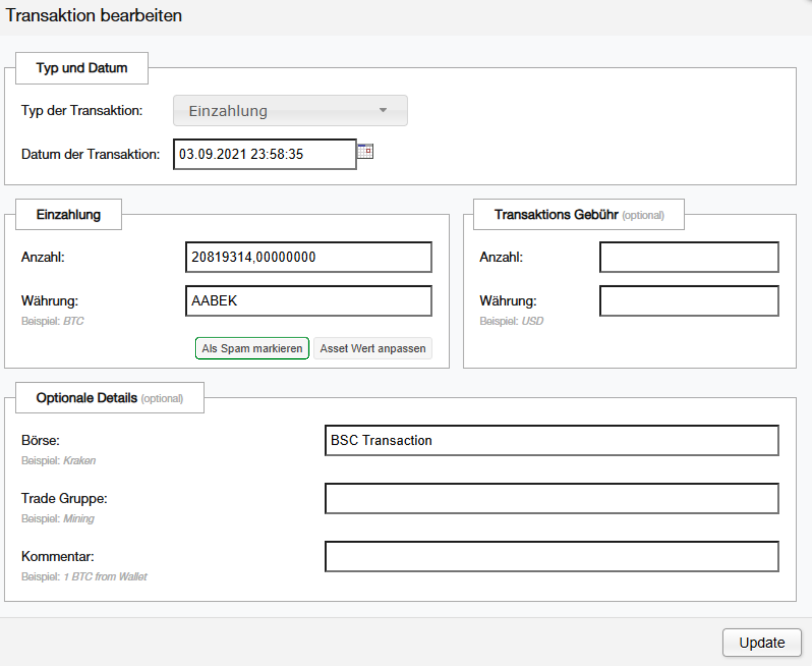Expand the Typ der Transaktion dropdown
The height and width of the screenshot is (666, 812).
pyautogui.click(x=290, y=111)
